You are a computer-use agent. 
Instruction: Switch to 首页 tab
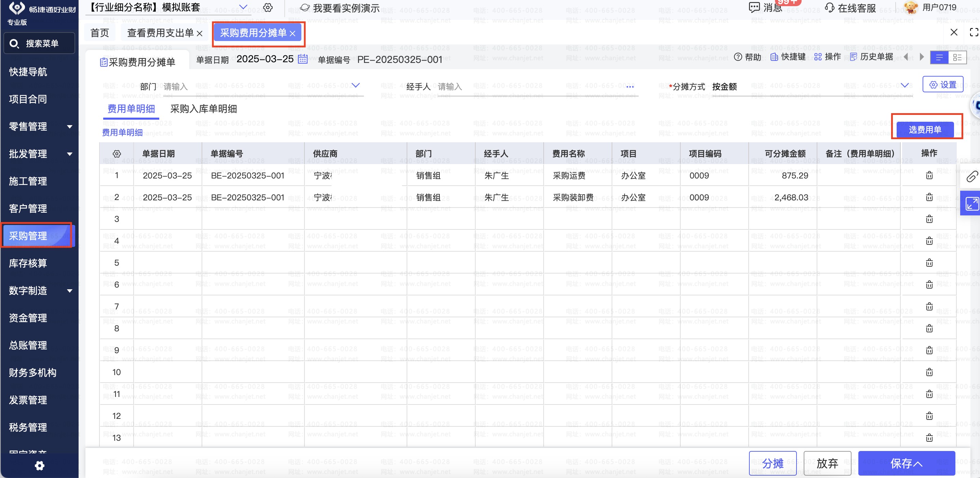click(100, 33)
